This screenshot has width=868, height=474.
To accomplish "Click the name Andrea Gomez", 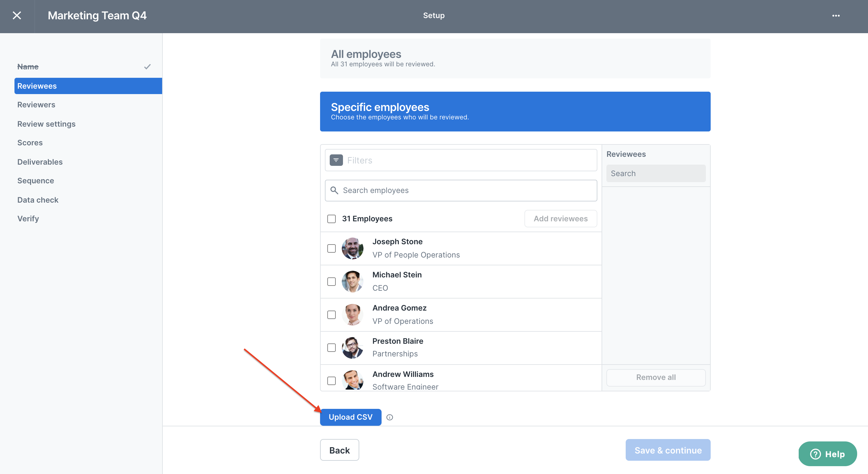I will point(399,308).
